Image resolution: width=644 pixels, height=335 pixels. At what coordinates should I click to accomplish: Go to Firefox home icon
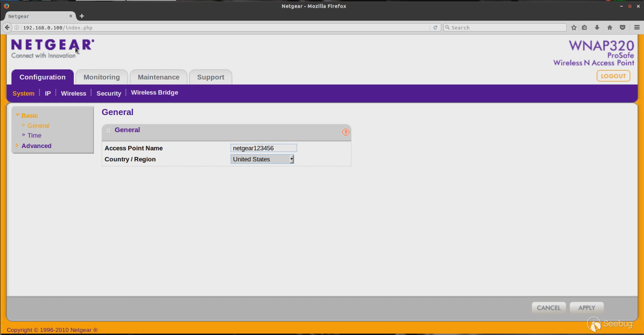610,28
